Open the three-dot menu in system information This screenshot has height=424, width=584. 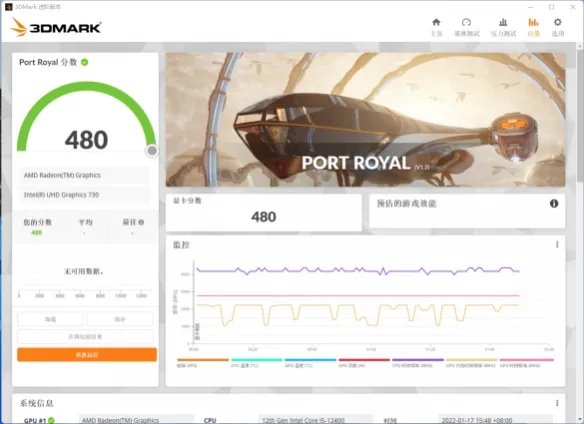(557, 403)
